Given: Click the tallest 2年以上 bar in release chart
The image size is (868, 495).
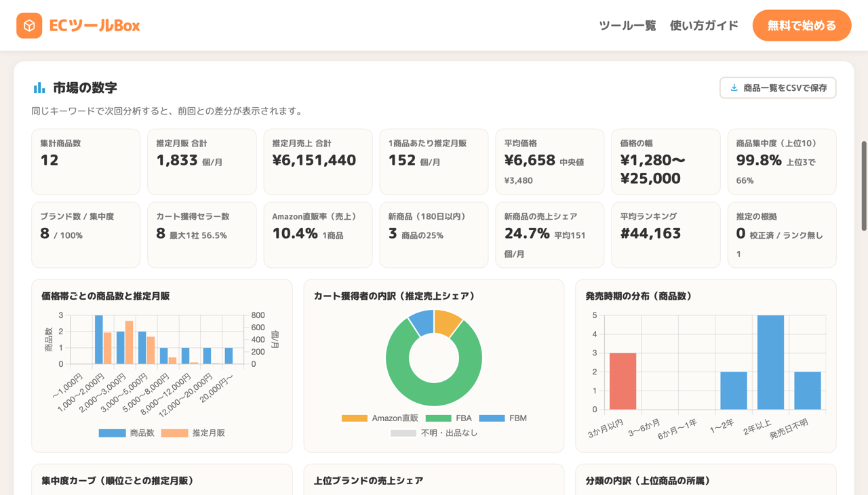Looking at the screenshot, I should pyautogui.click(x=770, y=362).
